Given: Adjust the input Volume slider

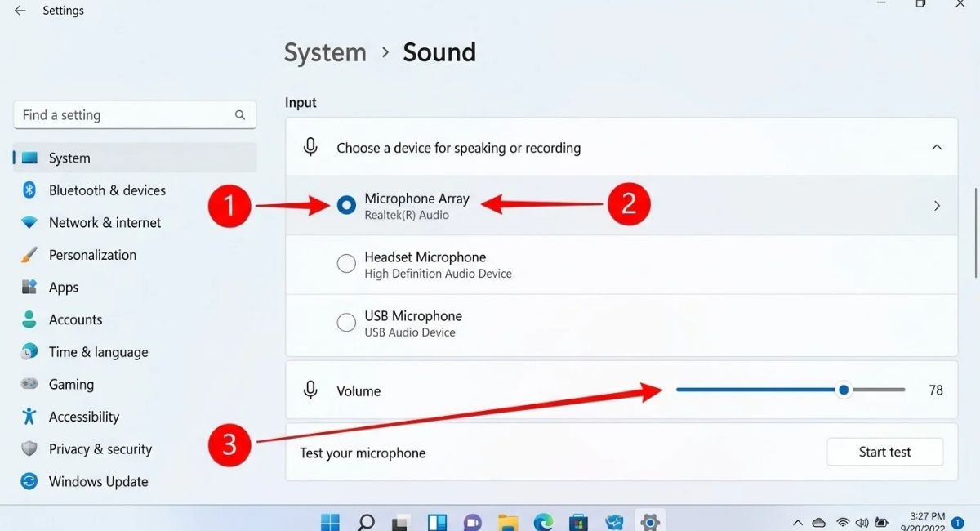Looking at the screenshot, I should point(791,390).
